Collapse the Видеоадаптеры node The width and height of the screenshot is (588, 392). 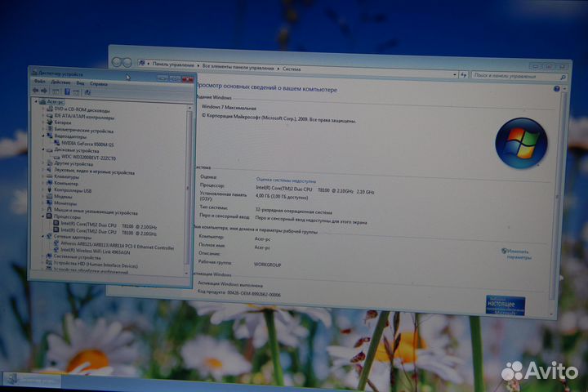click(x=43, y=136)
